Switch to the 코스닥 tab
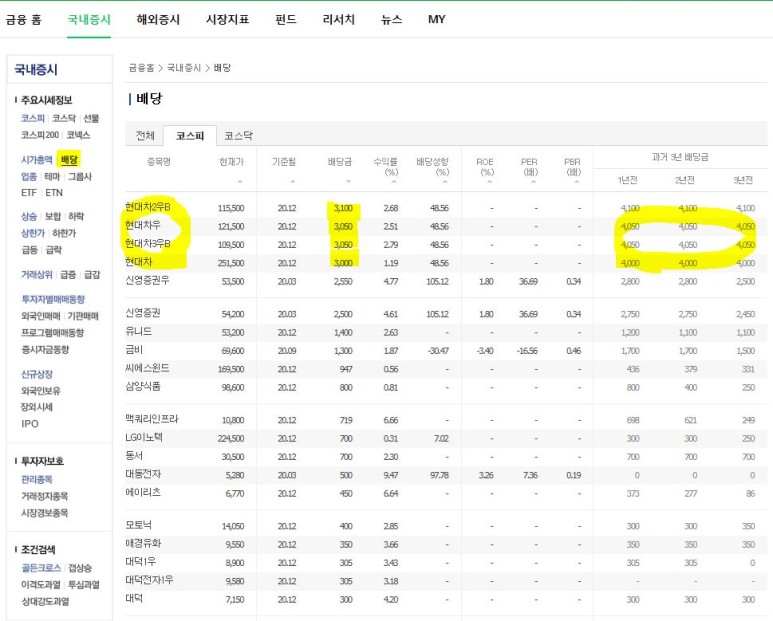Viewport: 773px width, 621px height. [238, 136]
